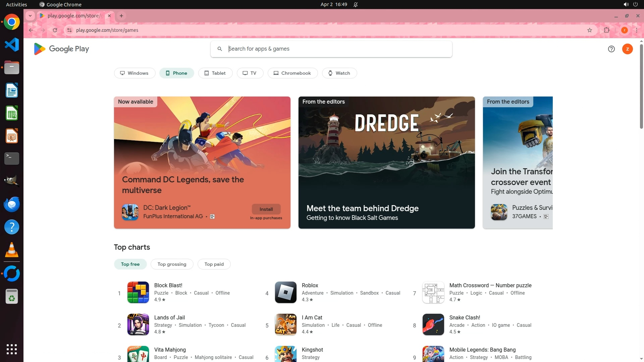The height and width of the screenshot is (362, 644).
Task: Open the Chrome extensions puzzle icon
Action: [606, 30]
